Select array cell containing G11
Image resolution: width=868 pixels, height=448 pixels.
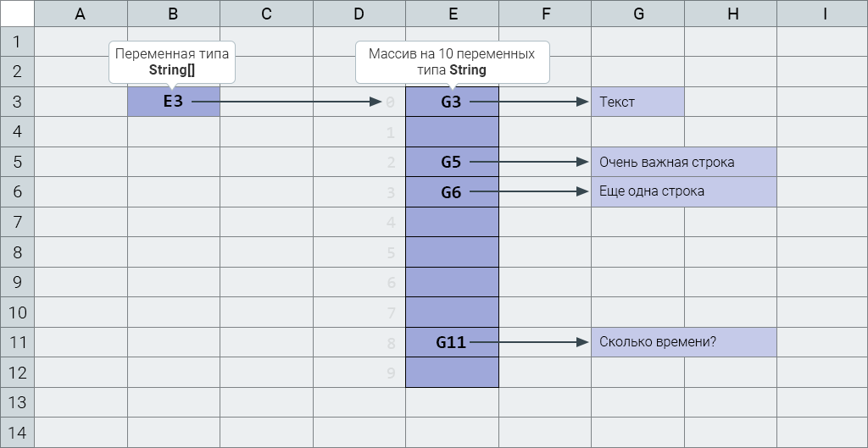point(453,342)
